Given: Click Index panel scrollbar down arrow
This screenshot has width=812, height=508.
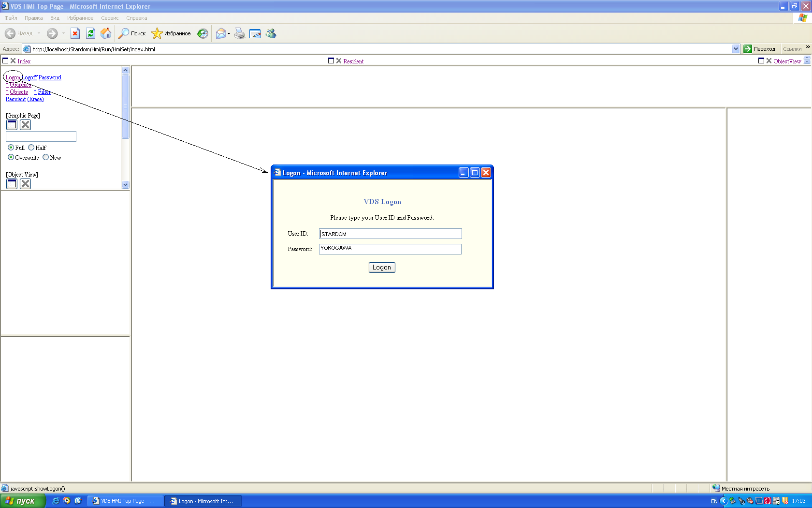Looking at the screenshot, I should click(126, 184).
